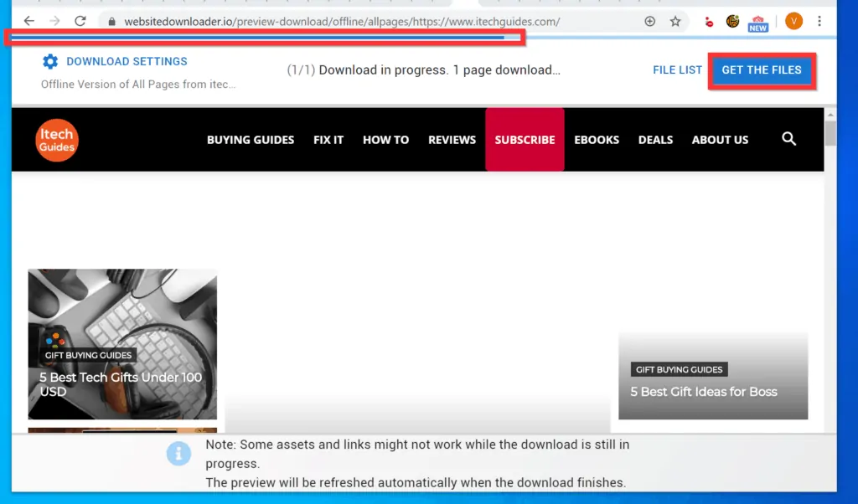Open the V profile avatar
858x504 pixels.
click(x=793, y=21)
